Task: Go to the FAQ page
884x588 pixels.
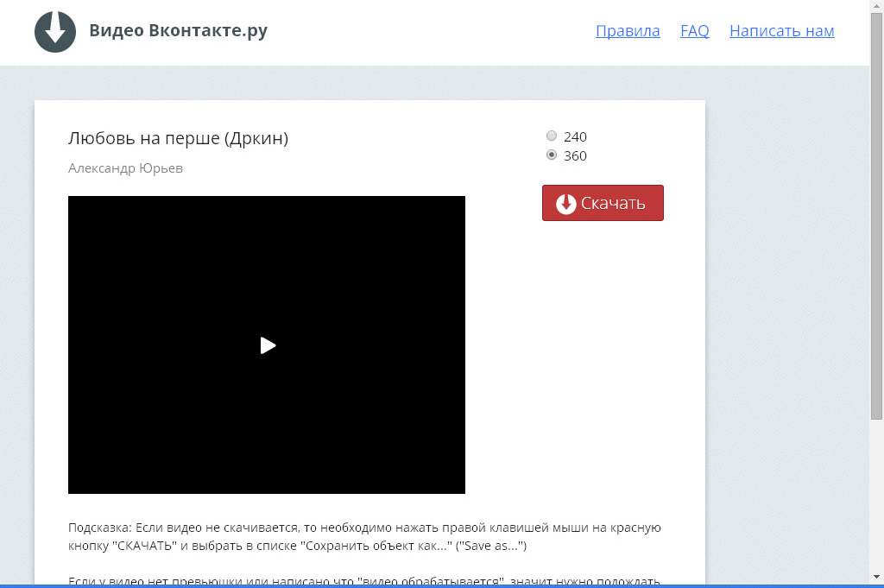Action: point(694,31)
